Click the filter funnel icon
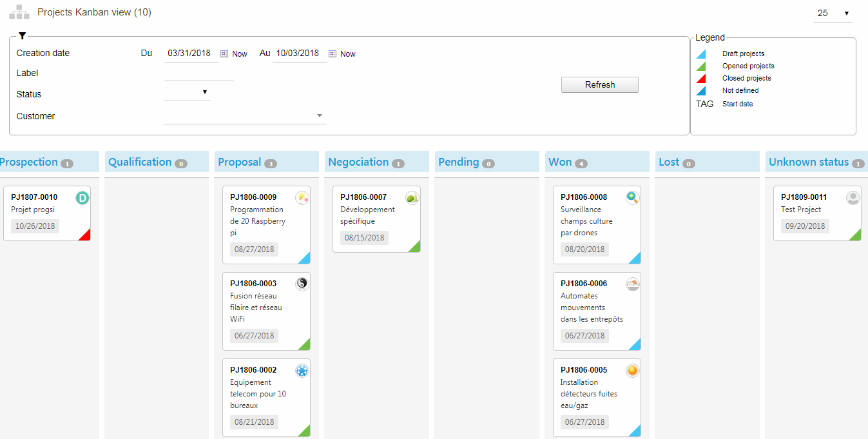This screenshot has height=439, width=868. 23,36
